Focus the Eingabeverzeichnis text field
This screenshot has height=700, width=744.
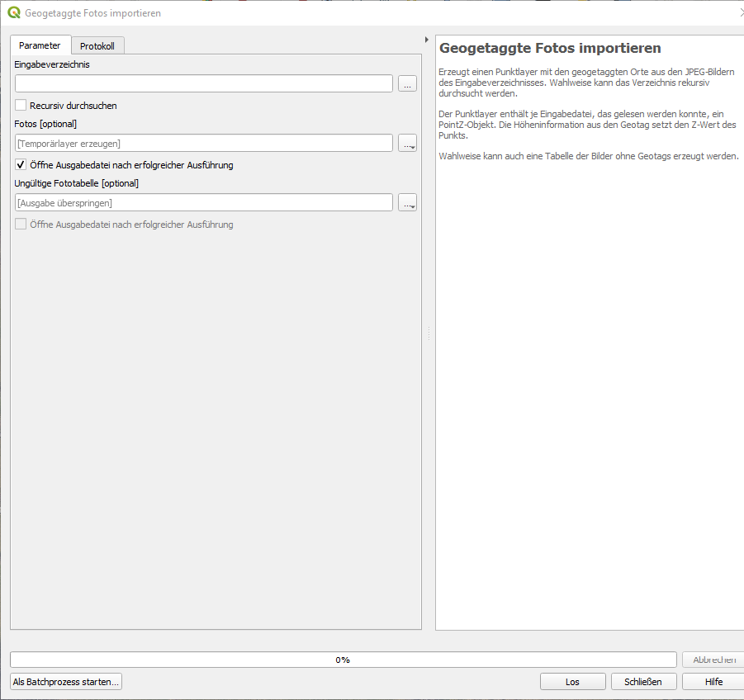tap(203, 83)
